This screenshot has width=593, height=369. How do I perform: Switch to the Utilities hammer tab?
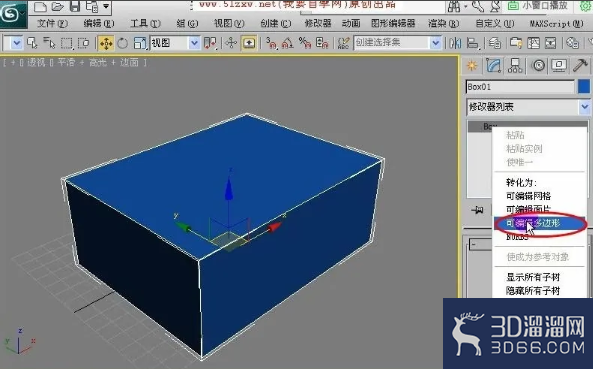[x=580, y=65]
